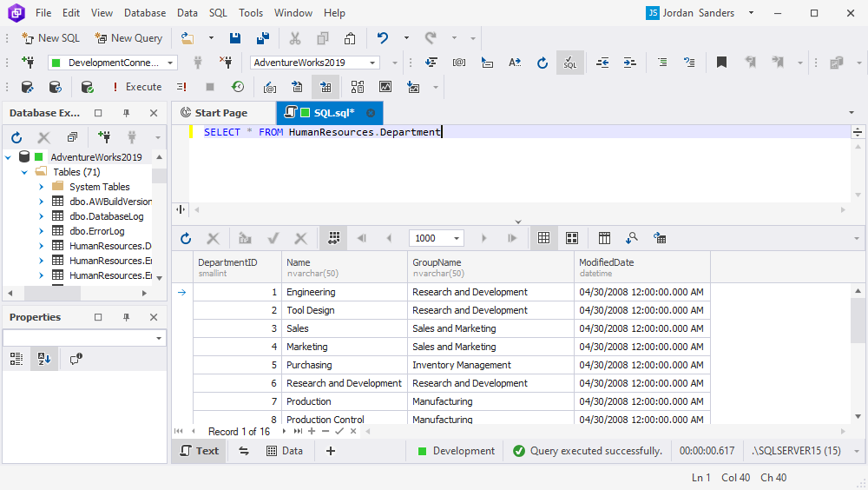Image resolution: width=868 pixels, height=490 pixels.
Task: Expand the dbo.AWBuildVersion table node
Action: coord(41,202)
